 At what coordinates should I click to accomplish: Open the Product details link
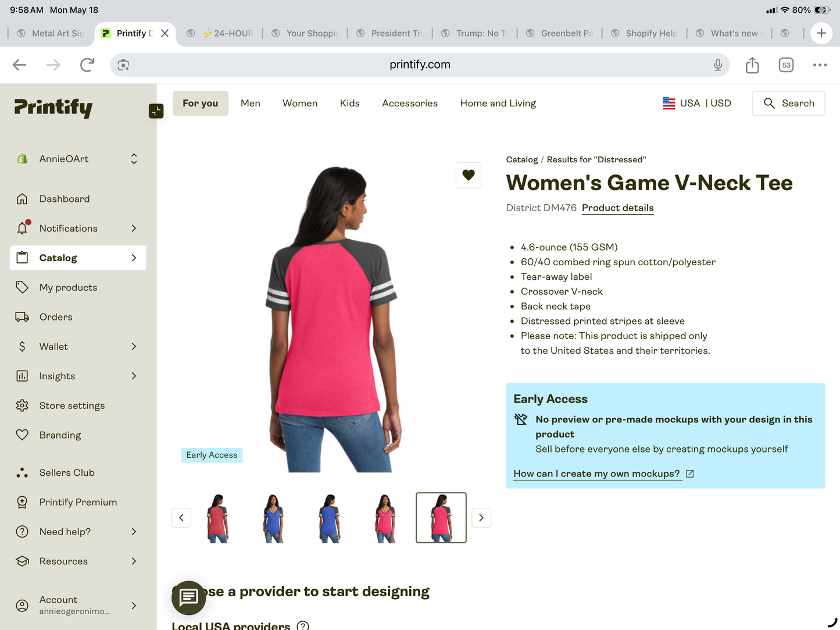(617, 208)
